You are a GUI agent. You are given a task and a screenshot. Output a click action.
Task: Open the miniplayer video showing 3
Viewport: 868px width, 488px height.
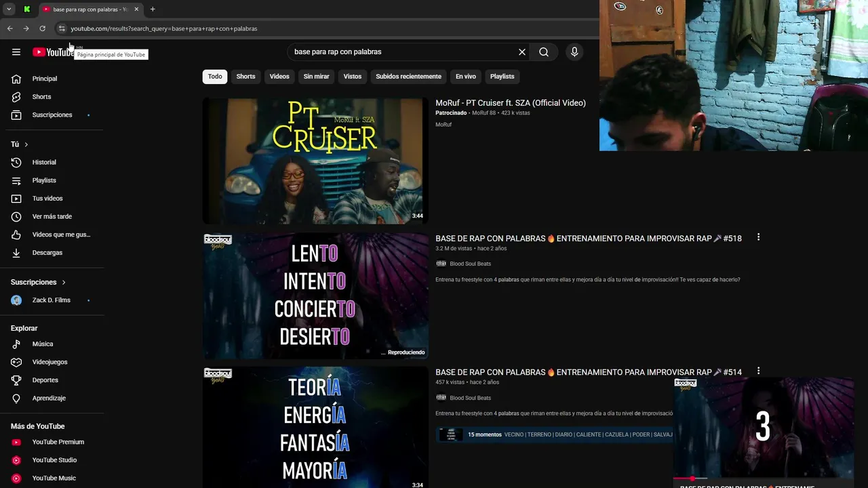(763, 428)
